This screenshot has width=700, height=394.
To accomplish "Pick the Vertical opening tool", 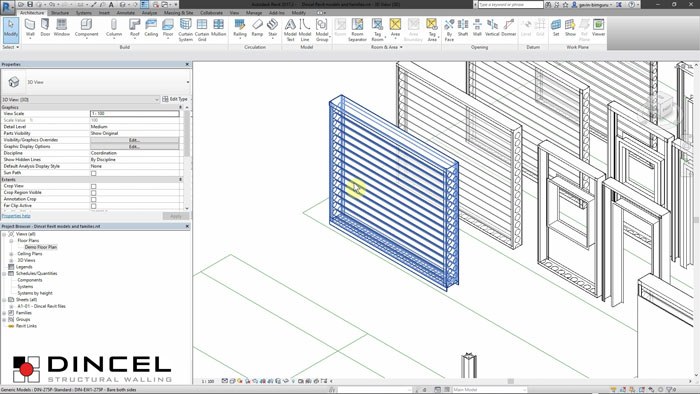I will point(492,28).
